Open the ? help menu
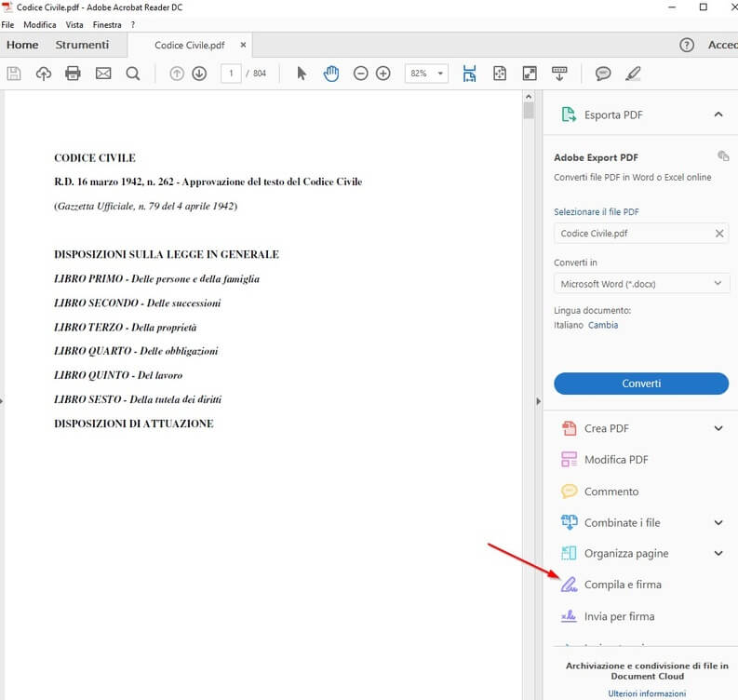The width and height of the screenshot is (738, 700). point(133,25)
